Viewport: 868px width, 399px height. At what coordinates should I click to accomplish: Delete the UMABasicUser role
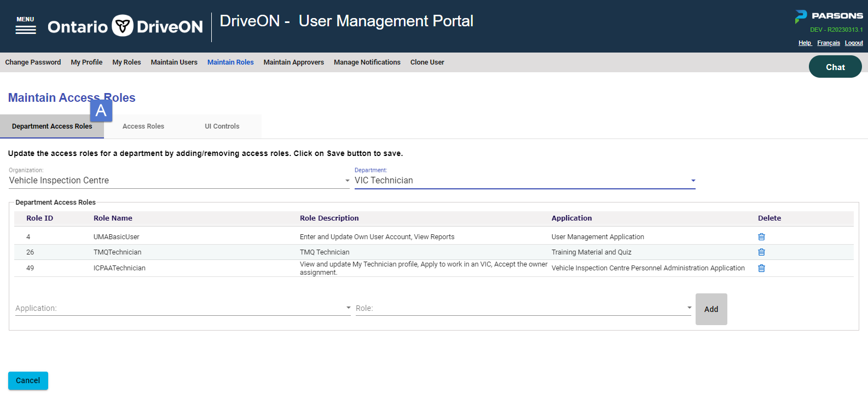pyautogui.click(x=761, y=236)
